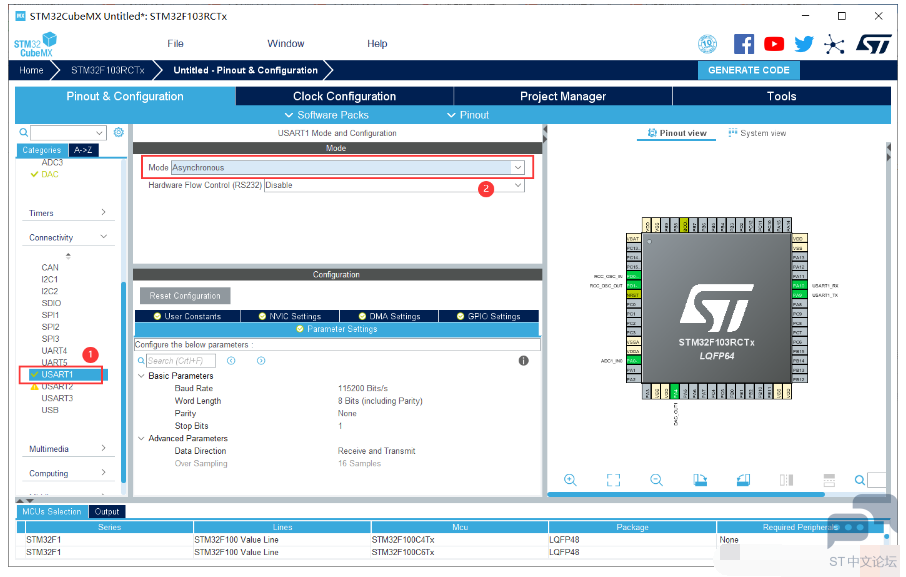
Task: Click the parameter info icon
Action: [x=523, y=361]
